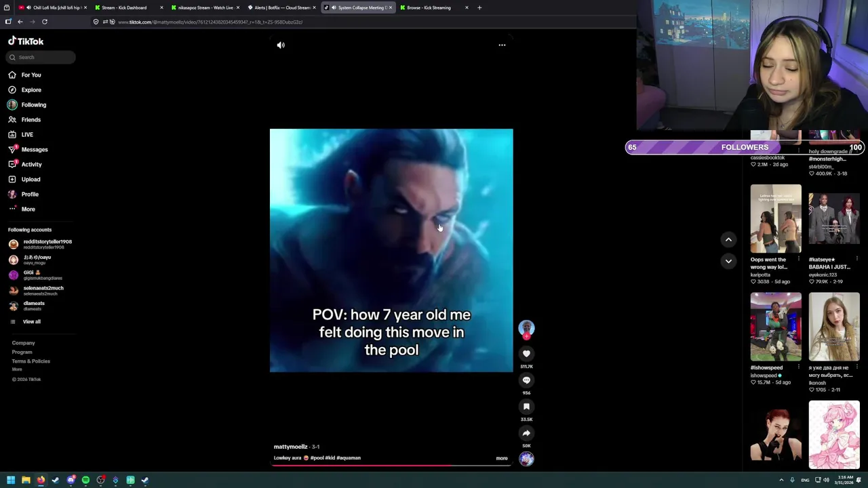Open the #katseye BABAHA video thumbnail

[x=834, y=218]
